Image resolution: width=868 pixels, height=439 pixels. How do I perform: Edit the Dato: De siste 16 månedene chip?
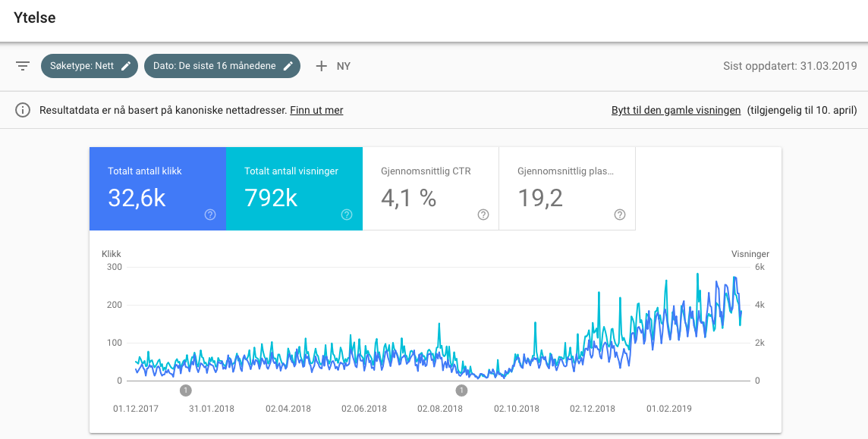point(222,66)
